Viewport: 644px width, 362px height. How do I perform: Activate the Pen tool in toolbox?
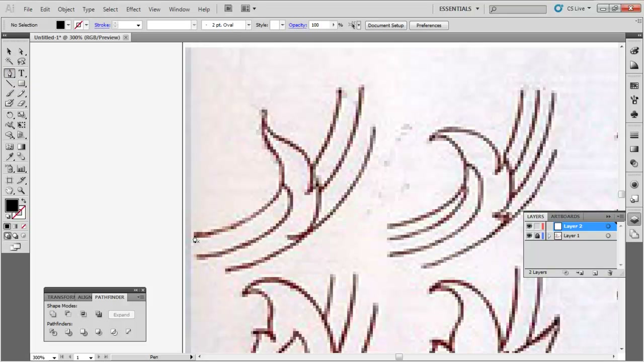pyautogui.click(x=9, y=73)
